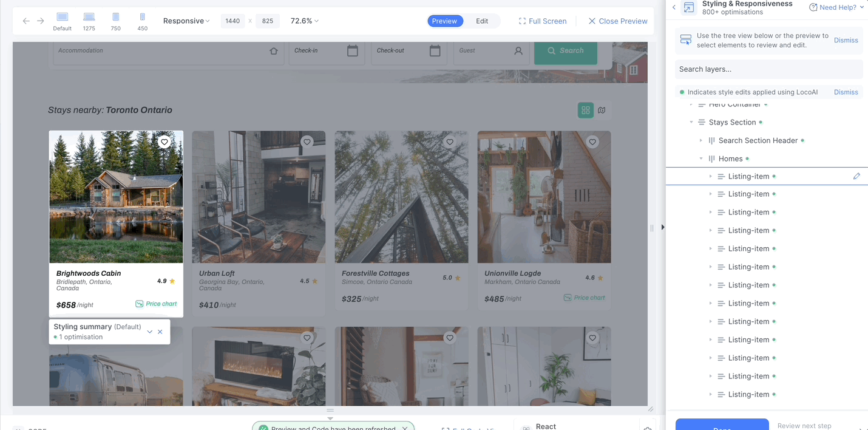Collapse the Homes tree node
This screenshot has height=430, width=868.
pyautogui.click(x=701, y=159)
